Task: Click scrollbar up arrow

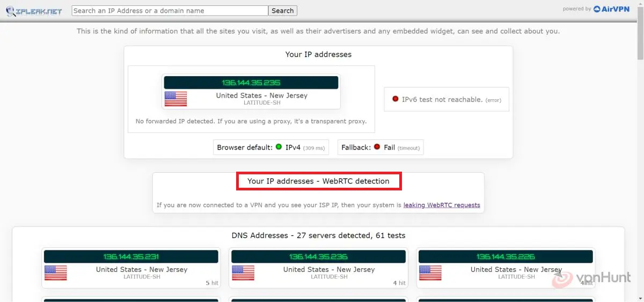Action: point(640,4)
